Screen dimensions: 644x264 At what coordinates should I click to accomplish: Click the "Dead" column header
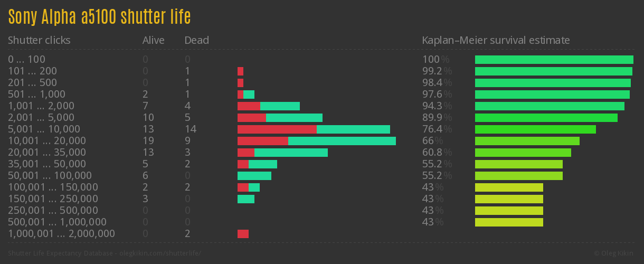(196, 40)
